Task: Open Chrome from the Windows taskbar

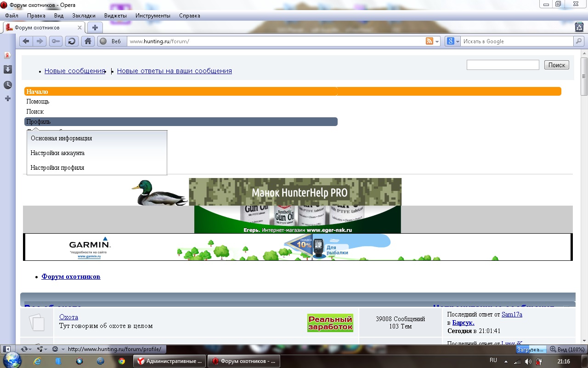Action: tap(121, 361)
